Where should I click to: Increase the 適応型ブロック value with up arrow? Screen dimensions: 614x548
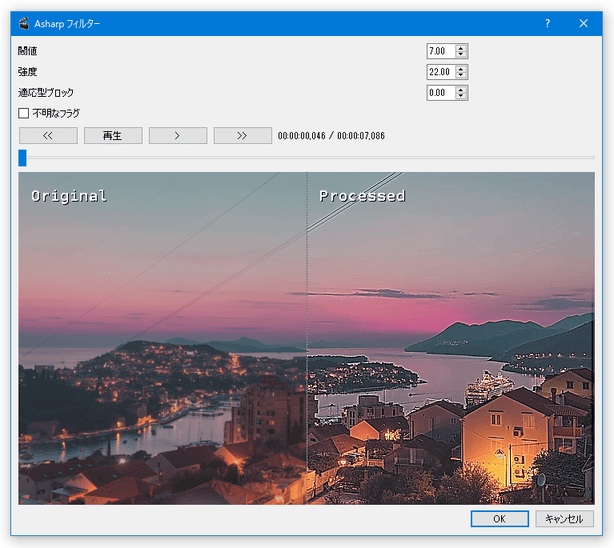[x=461, y=90]
